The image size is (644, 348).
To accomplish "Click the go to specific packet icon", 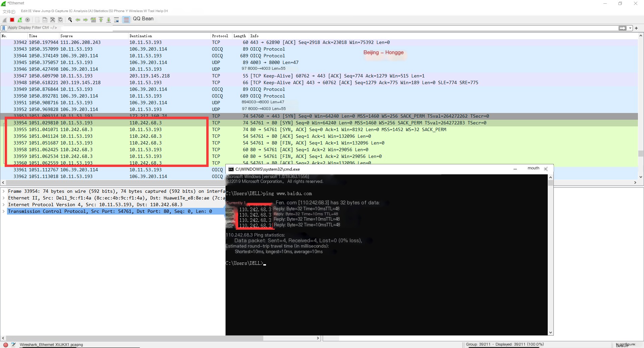I will [93, 20].
